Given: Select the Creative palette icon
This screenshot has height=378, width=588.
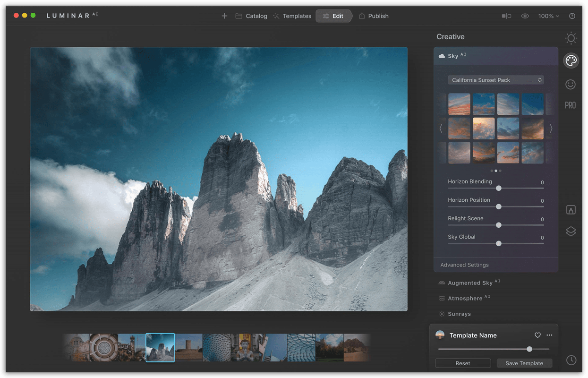Looking at the screenshot, I should point(571,60).
